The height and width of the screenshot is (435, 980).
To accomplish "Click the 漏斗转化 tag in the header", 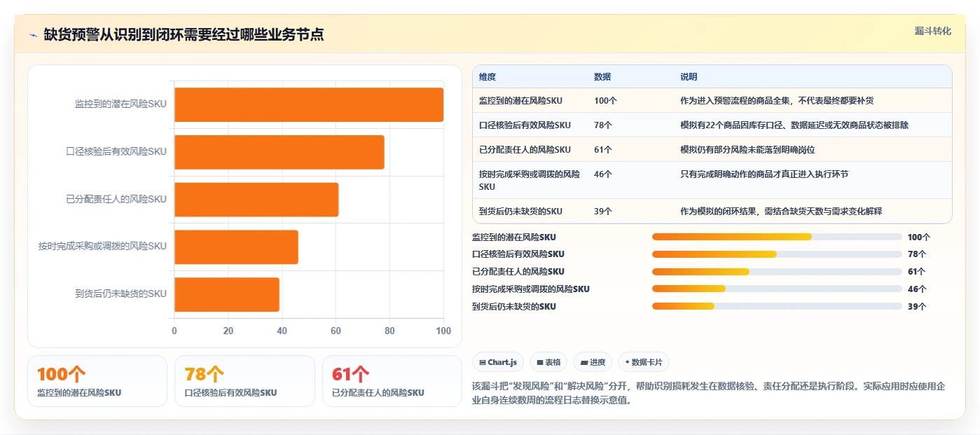I will click(932, 31).
